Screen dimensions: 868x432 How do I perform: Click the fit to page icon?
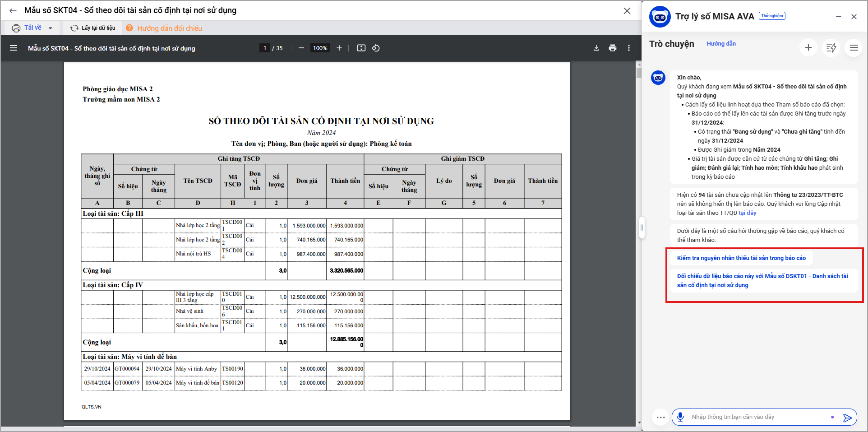(x=361, y=48)
